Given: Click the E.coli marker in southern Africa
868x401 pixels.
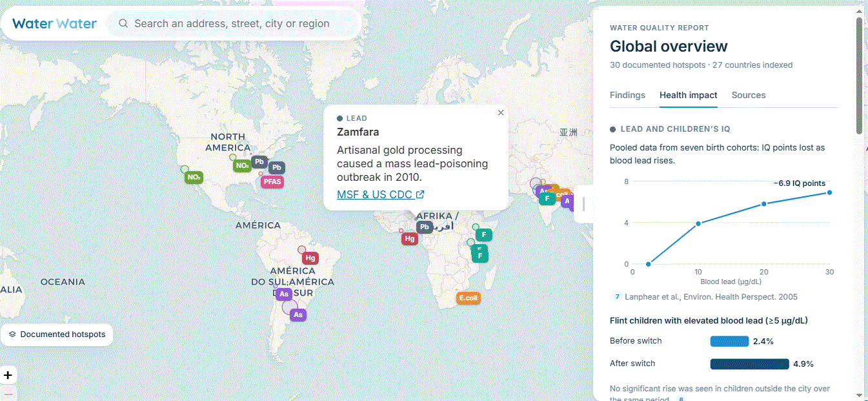Looking at the screenshot, I should (468, 298).
